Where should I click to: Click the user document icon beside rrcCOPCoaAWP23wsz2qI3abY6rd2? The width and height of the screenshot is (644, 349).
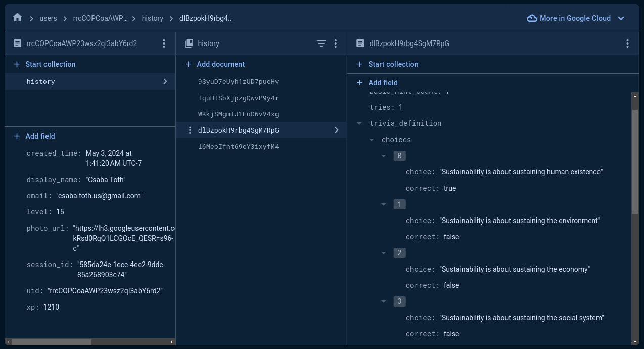[x=18, y=43]
